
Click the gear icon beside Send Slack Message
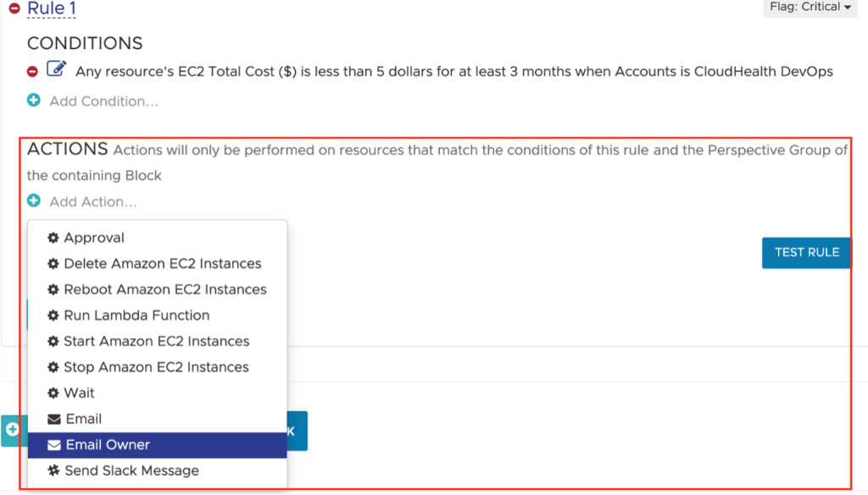(54, 470)
